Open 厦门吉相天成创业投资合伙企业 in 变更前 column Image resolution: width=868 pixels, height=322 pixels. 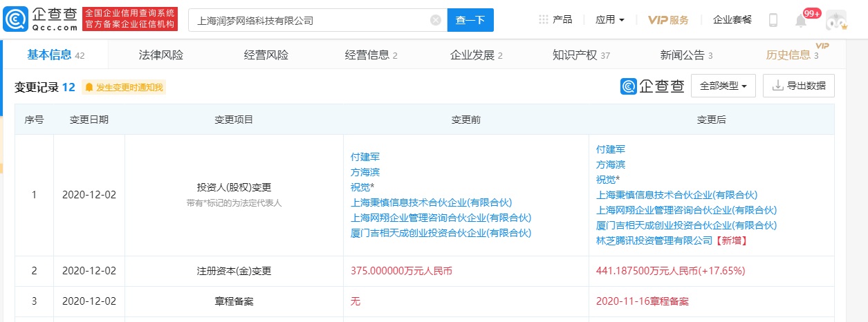pyautogui.click(x=441, y=233)
